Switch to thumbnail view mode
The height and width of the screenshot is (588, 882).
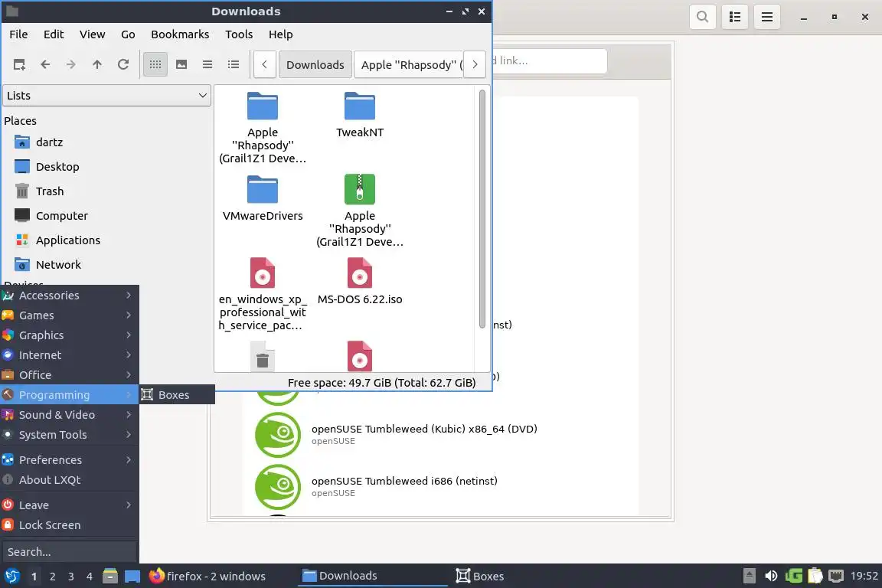(181, 65)
